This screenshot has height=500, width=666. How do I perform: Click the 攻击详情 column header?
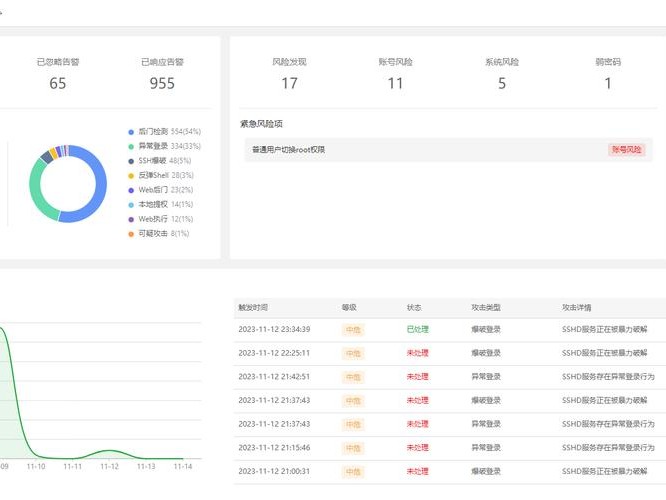576,308
